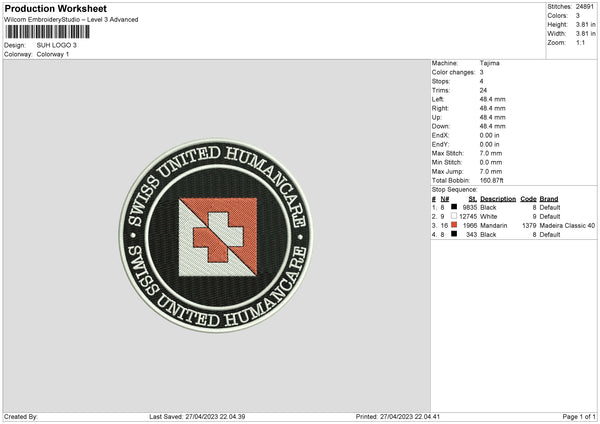Click the Colorway 1 value

pos(53,54)
